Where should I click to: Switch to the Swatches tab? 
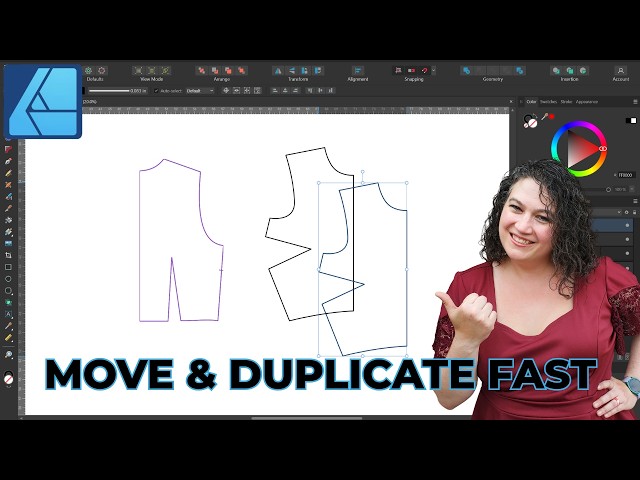click(x=548, y=102)
